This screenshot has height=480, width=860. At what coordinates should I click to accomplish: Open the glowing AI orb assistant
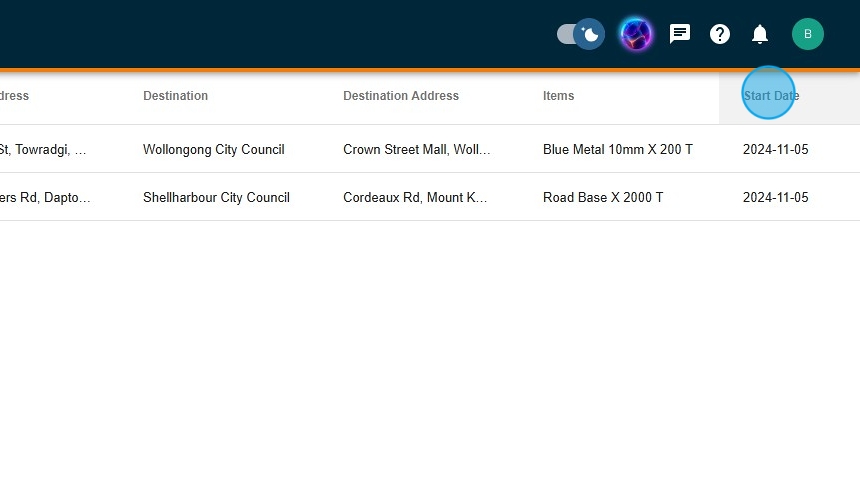[636, 35]
